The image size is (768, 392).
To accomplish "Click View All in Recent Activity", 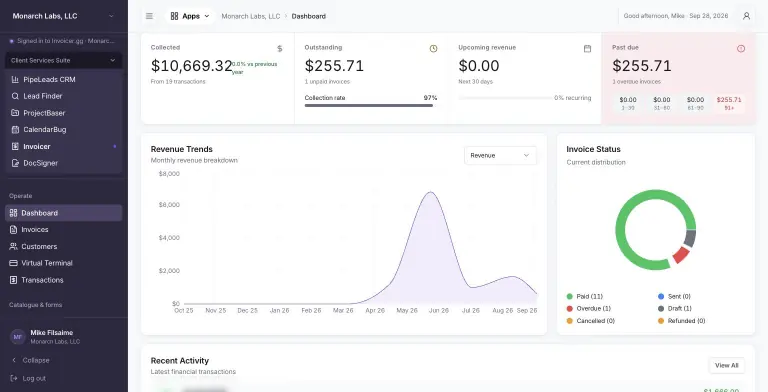I will coord(726,365).
